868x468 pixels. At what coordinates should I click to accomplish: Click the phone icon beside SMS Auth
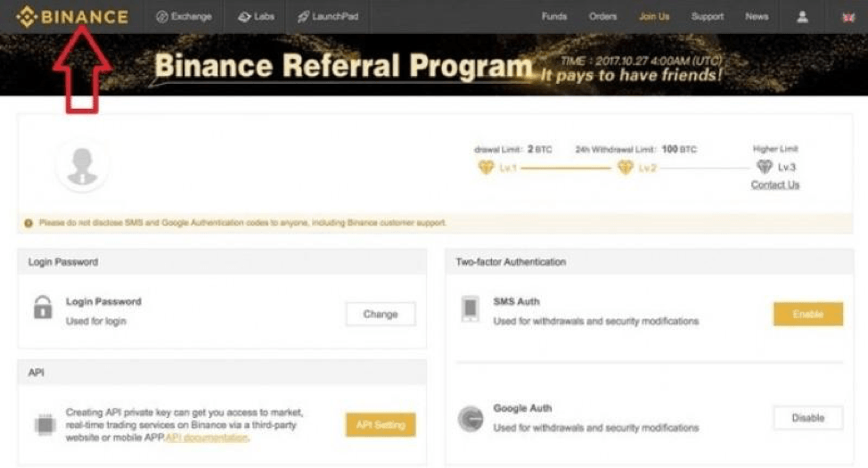470,308
